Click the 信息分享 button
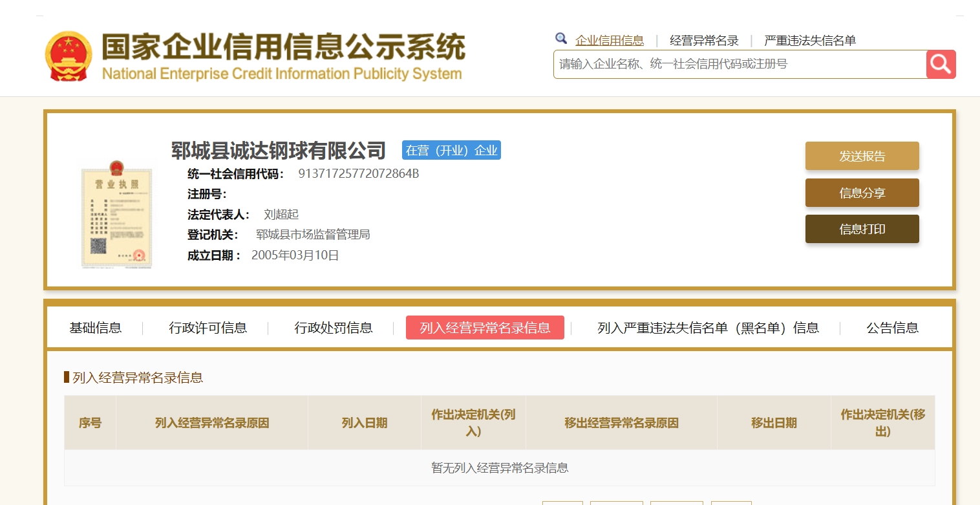This screenshot has height=505, width=980. pos(862,193)
